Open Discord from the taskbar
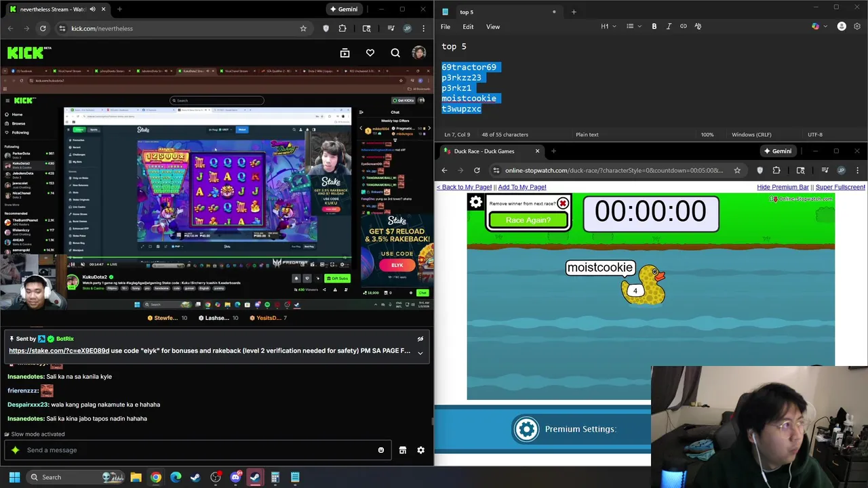Viewport: 868px width, 488px height. pyautogui.click(x=235, y=477)
